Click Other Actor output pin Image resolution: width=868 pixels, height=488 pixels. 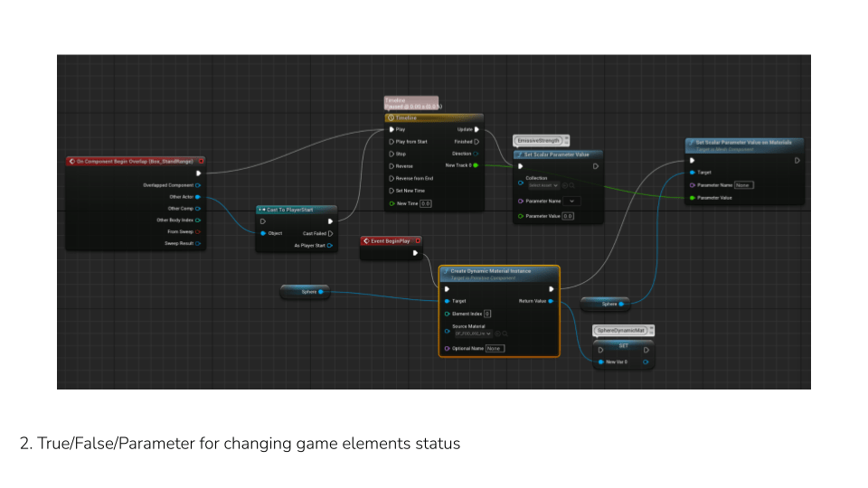pyautogui.click(x=198, y=196)
